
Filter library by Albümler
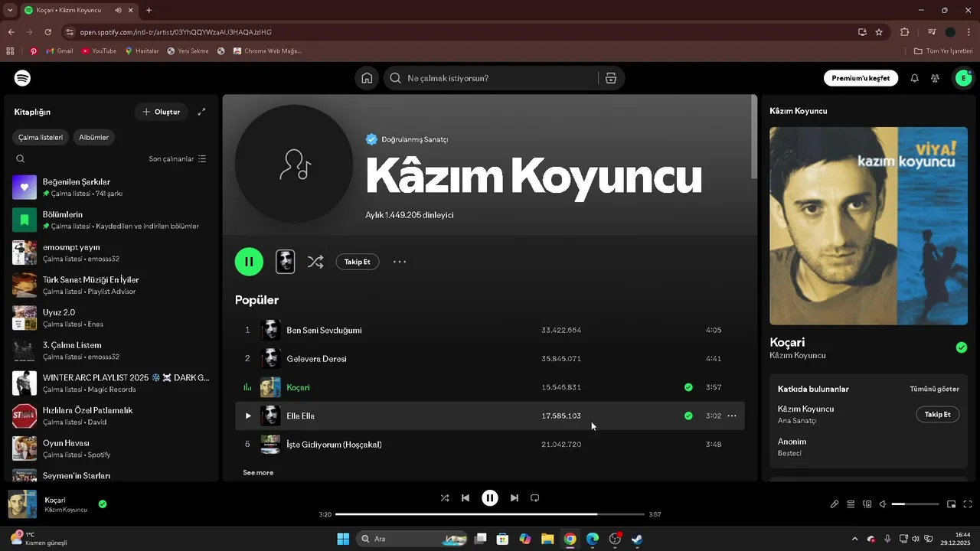pos(94,138)
